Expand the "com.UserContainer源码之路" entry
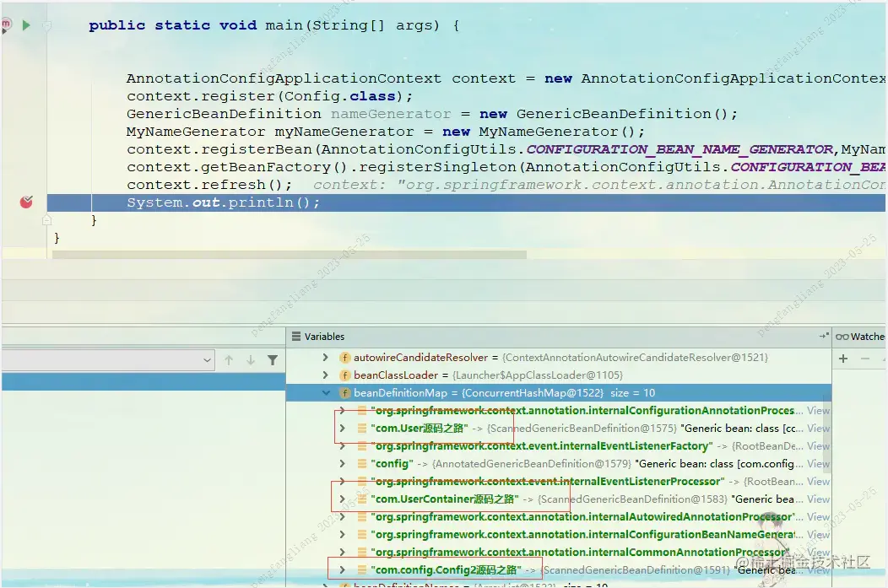The width and height of the screenshot is (888, 588). pyautogui.click(x=342, y=499)
